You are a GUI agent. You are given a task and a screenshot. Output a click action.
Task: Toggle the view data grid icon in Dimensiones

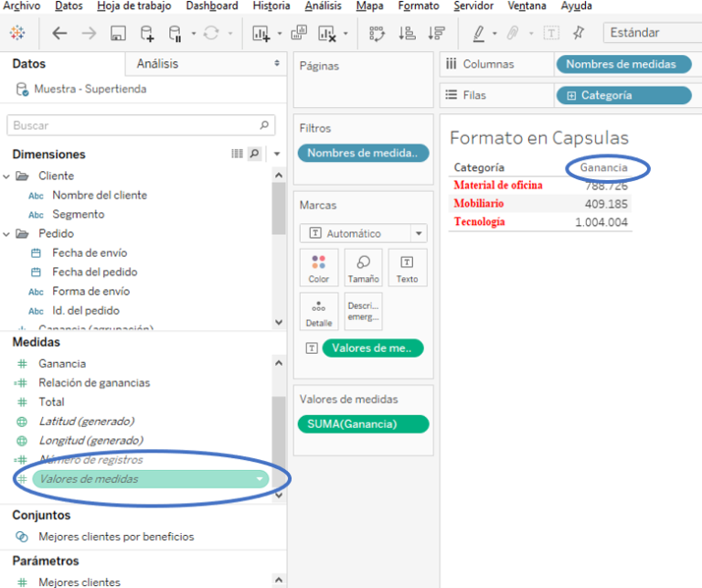click(238, 154)
